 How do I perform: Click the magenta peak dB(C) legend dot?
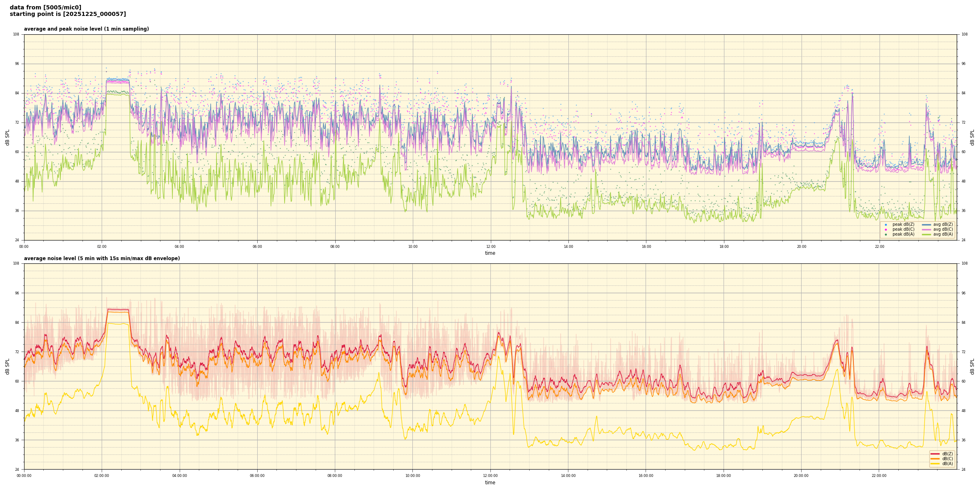(x=886, y=229)
